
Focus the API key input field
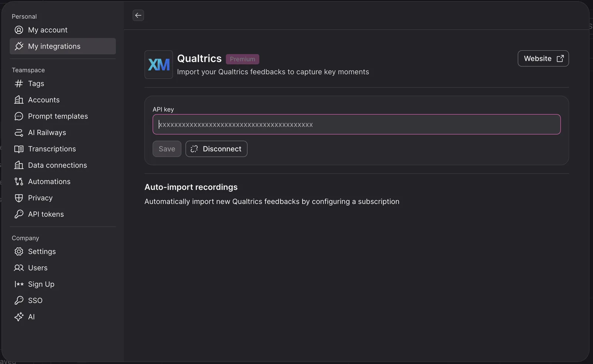(x=357, y=125)
